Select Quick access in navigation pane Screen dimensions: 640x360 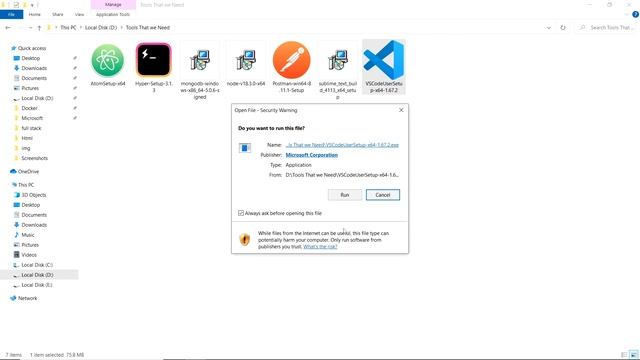(32, 48)
